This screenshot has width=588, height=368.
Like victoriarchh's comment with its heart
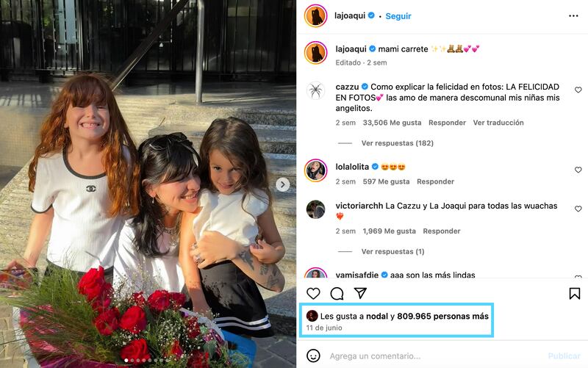coord(578,209)
